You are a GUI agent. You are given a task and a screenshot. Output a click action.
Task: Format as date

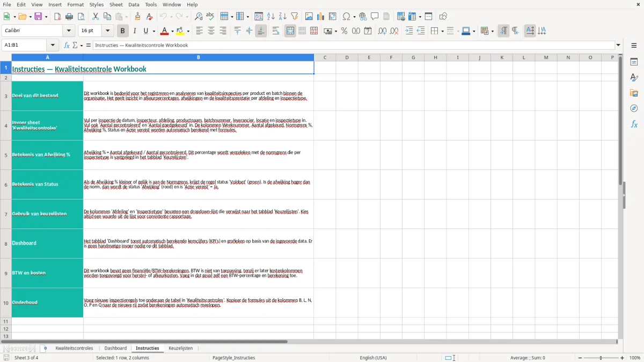pyautogui.click(x=368, y=31)
